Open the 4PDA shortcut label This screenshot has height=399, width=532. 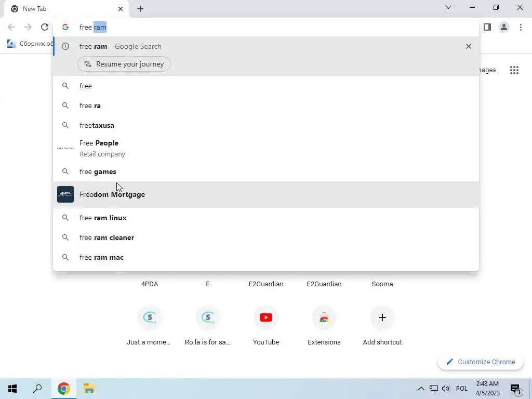point(150,284)
